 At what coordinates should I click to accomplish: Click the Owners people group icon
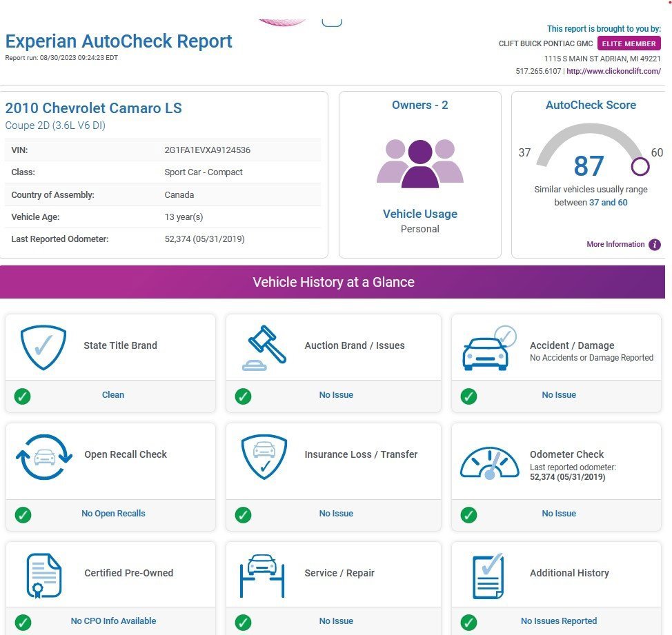tap(420, 163)
